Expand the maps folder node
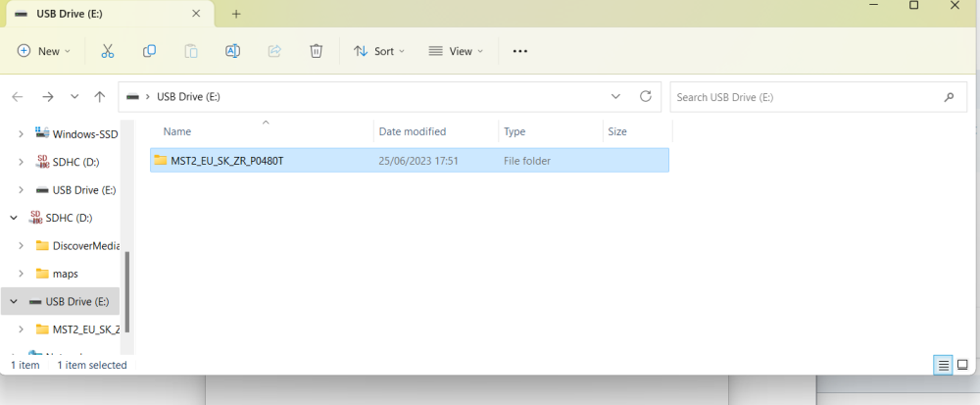Screen dimensions: 980x405 point(22,274)
